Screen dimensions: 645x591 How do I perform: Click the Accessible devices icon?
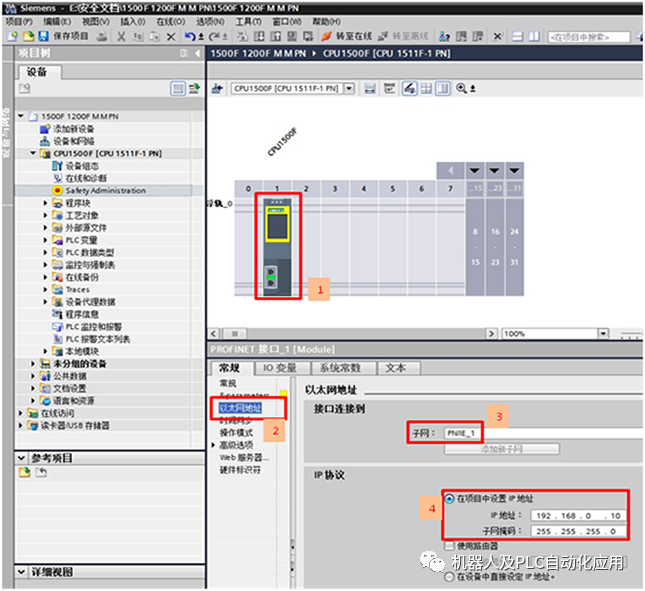coord(445,37)
